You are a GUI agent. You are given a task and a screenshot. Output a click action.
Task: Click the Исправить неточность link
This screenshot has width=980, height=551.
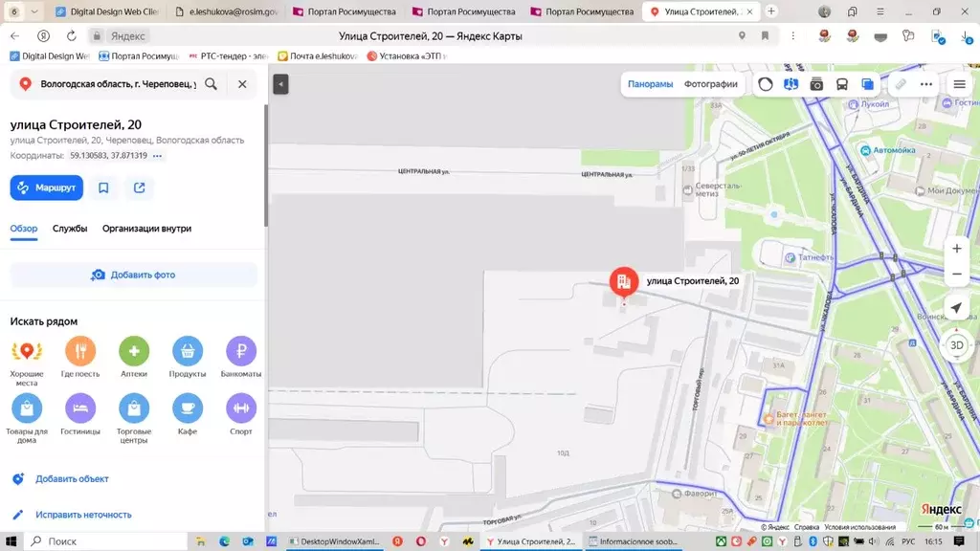(x=83, y=515)
